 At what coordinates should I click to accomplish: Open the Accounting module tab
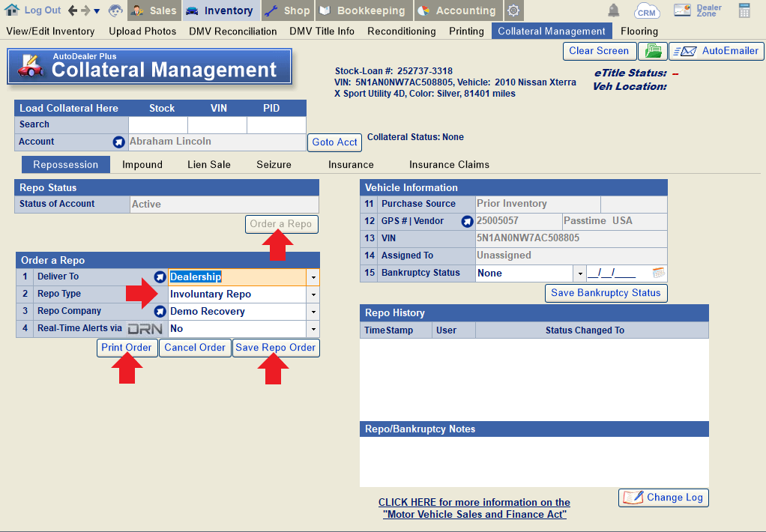458,10
